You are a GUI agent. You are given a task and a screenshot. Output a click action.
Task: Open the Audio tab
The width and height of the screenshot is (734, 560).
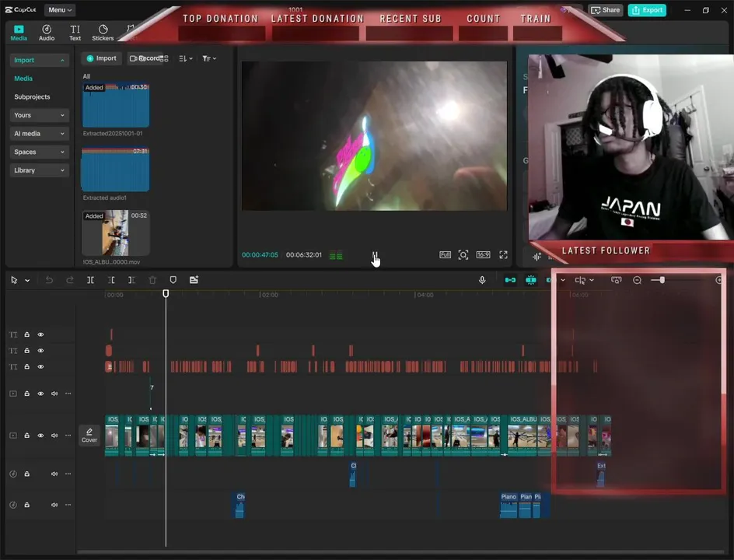point(47,33)
